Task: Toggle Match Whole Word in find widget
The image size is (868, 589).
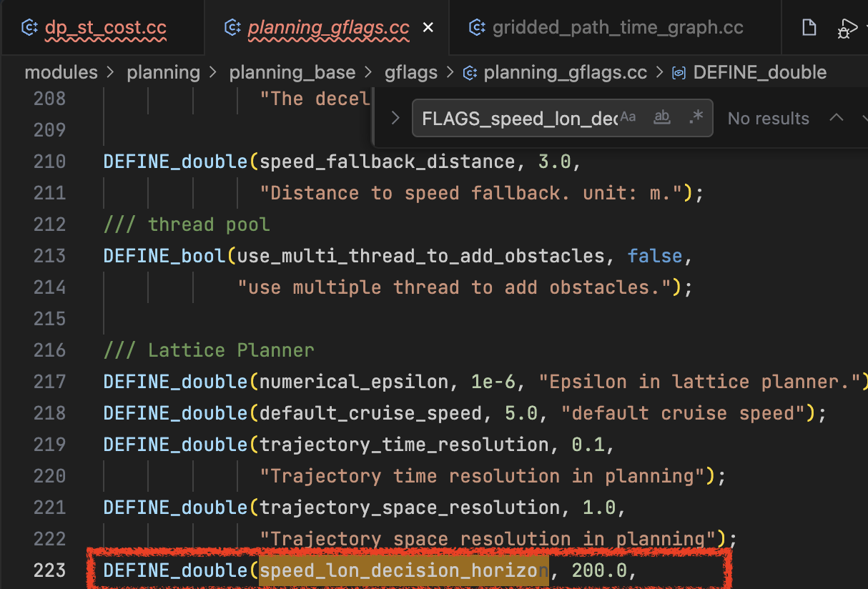Action: coord(662,118)
